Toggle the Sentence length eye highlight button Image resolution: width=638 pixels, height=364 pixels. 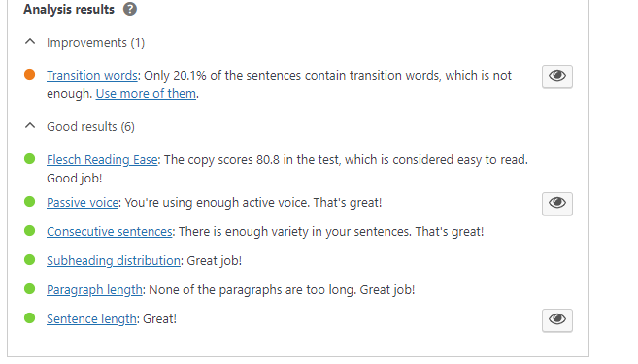click(x=557, y=320)
